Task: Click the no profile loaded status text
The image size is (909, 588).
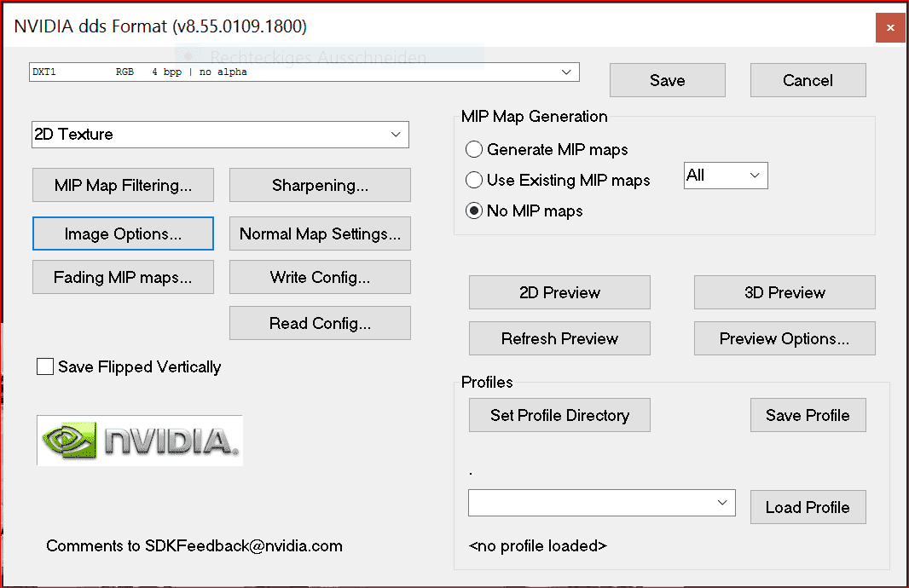Action: pyautogui.click(x=537, y=545)
